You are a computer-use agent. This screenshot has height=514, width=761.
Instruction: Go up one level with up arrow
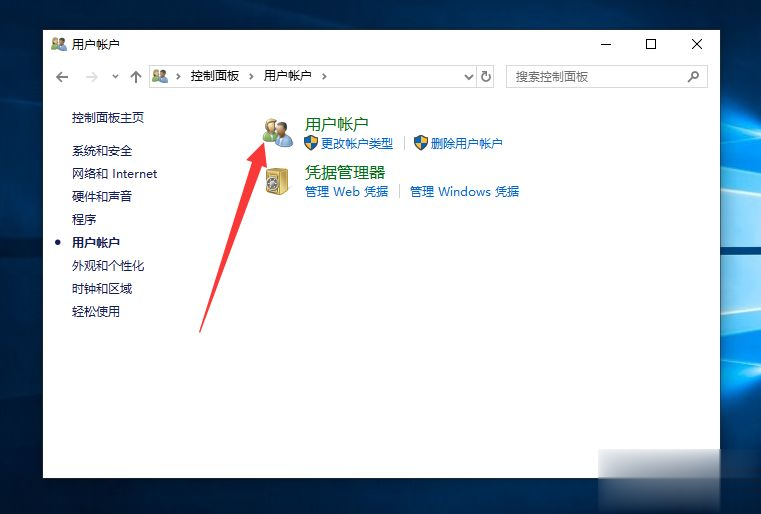(x=136, y=77)
